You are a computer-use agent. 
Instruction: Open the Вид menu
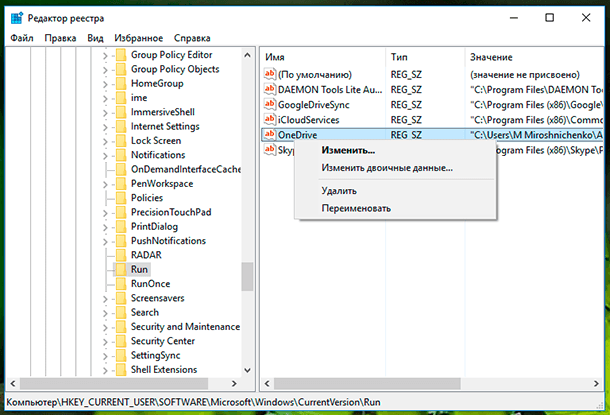pos(95,38)
